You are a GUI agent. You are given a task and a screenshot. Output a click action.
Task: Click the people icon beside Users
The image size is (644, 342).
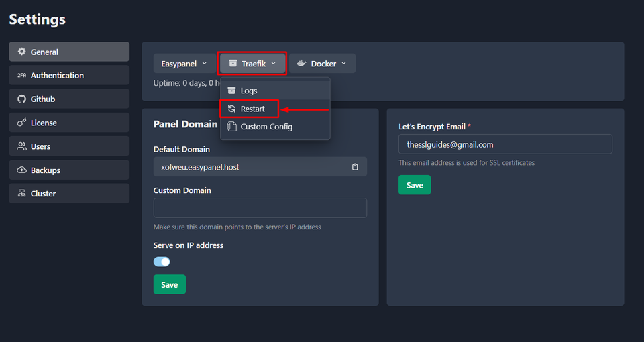coord(22,146)
